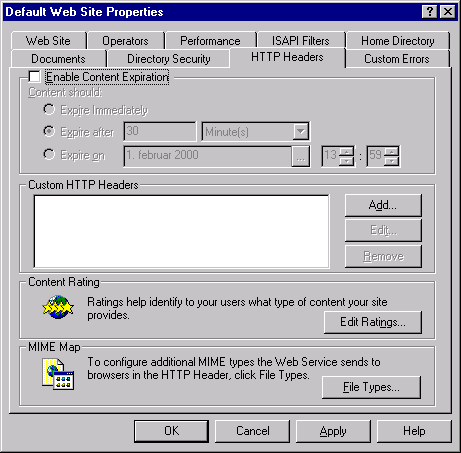Screen dimensions: 461x453
Task: Click inside the Custom HTTP Headers list
Action: [181, 231]
